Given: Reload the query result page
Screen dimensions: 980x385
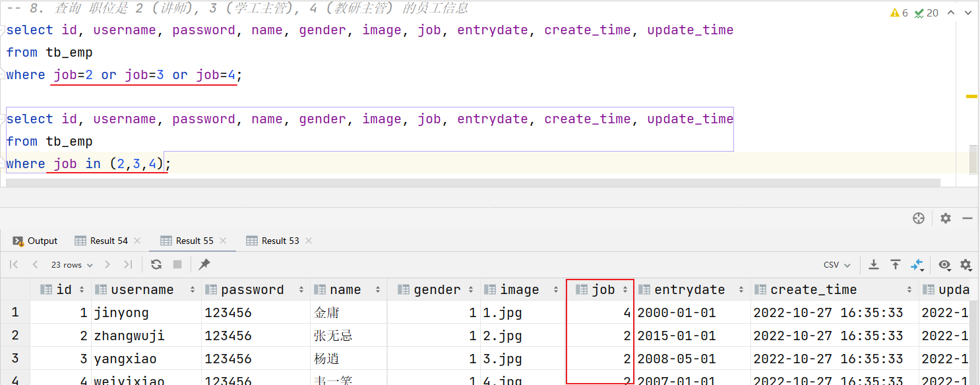Looking at the screenshot, I should click(x=156, y=264).
